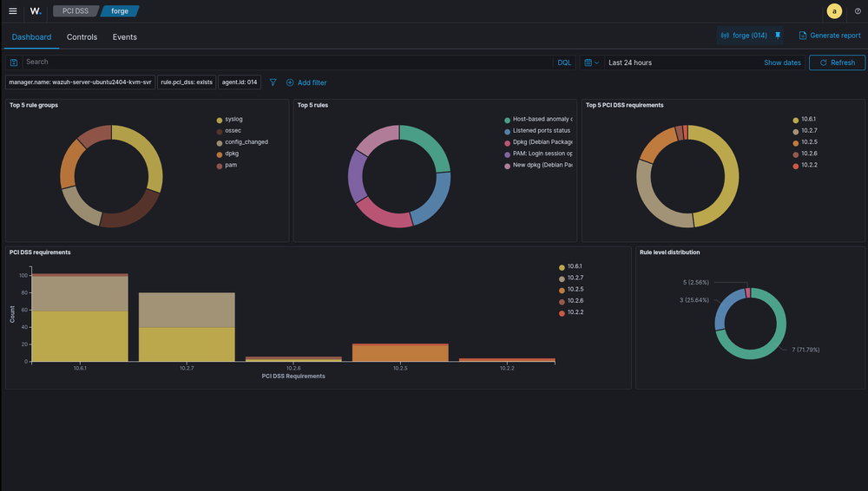
Task: Toggle 10.2.5 legend in PCI DSS requirements bar chart
Action: pyautogui.click(x=571, y=290)
